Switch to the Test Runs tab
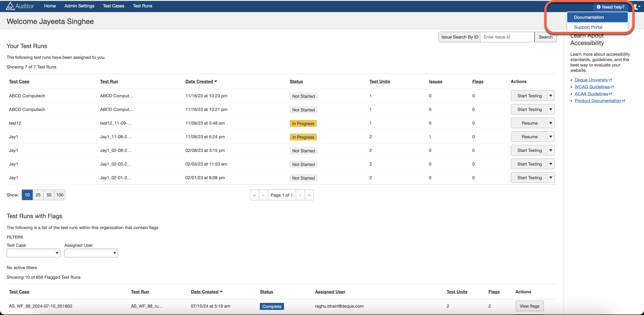644x315 pixels. 142,6
